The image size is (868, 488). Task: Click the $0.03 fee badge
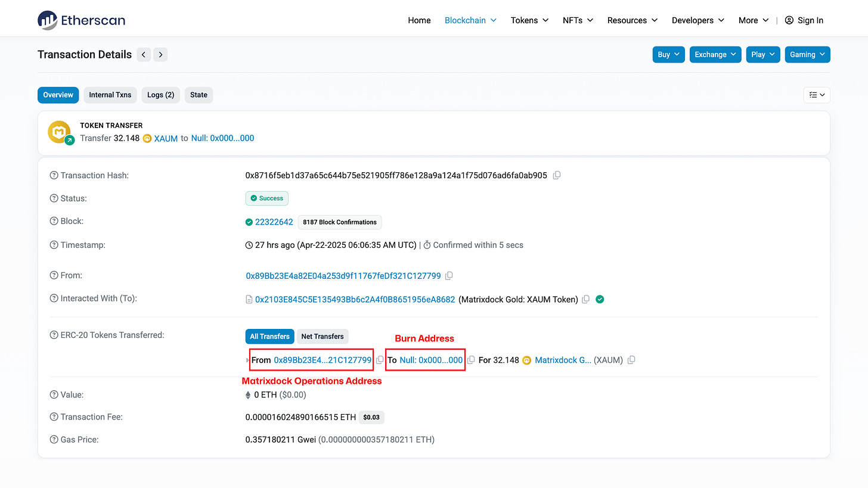(x=371, y=417)
